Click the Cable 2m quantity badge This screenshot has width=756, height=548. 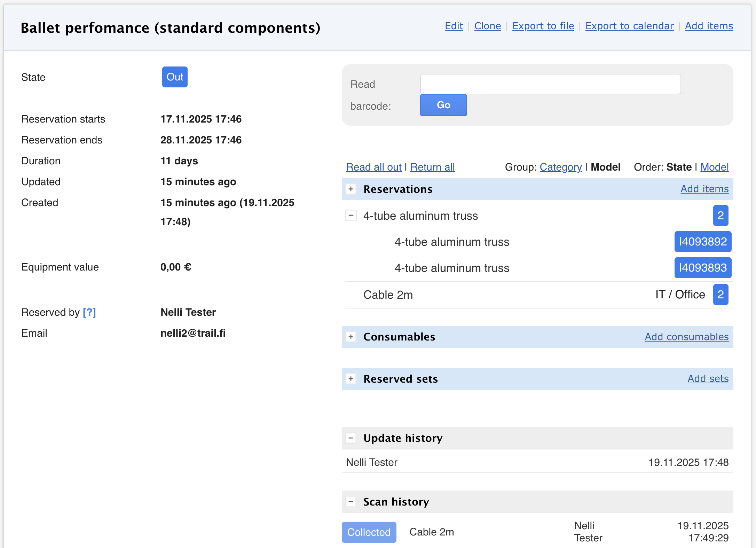pyautogui.click(x=720, y=295)
